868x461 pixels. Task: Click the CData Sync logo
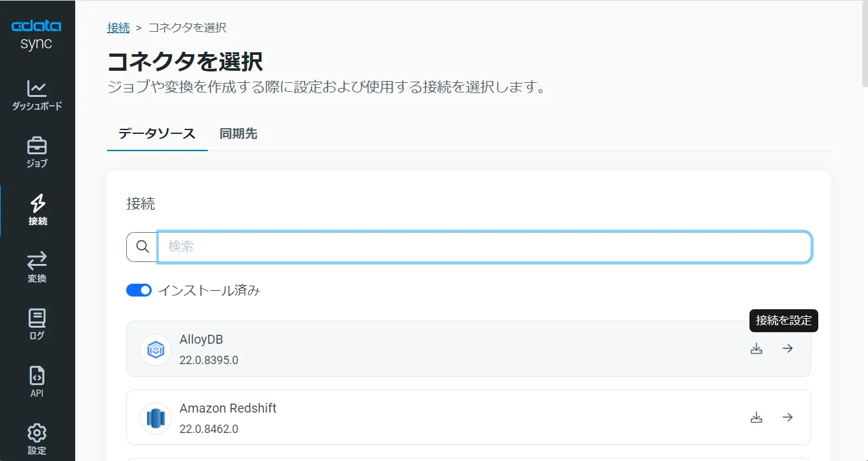point(36,33)
